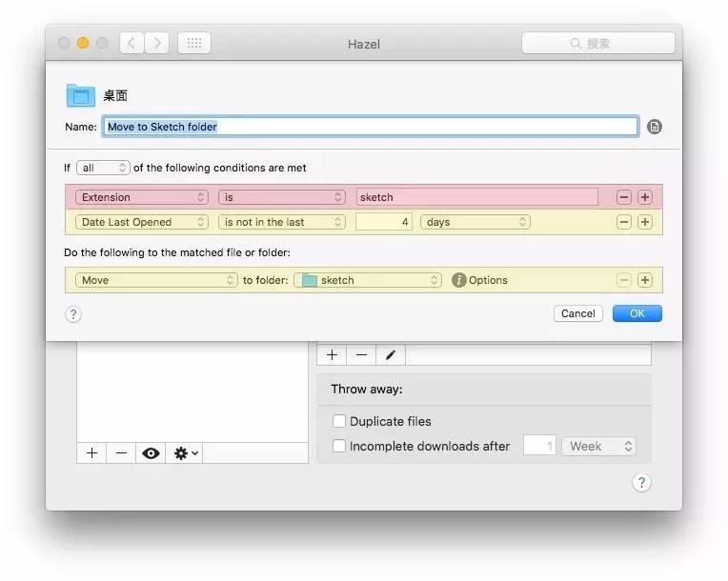This screenshot has height=581, width=728.
Task: Open the all/any conditions dropdown
Action: click(x=103, y=168)
